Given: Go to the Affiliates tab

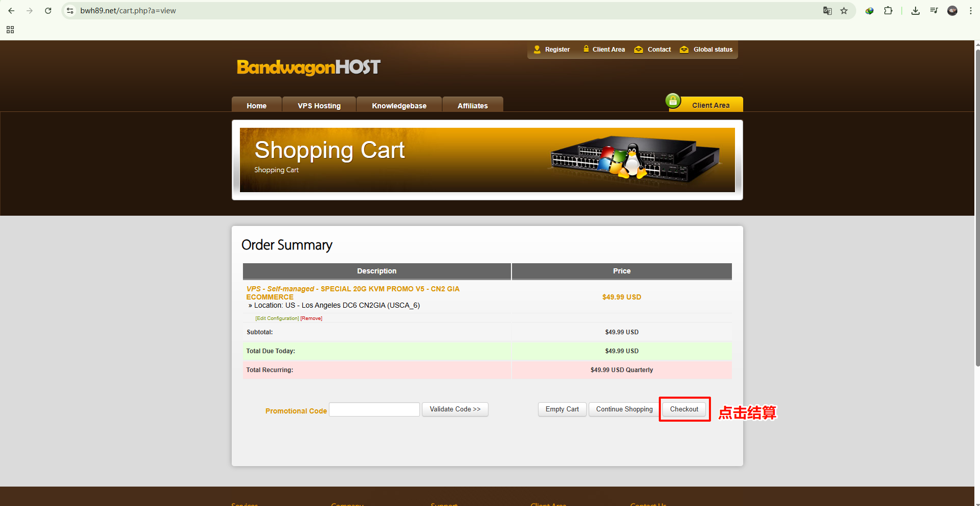Looking at the screenshot, I should coord(473,105).
